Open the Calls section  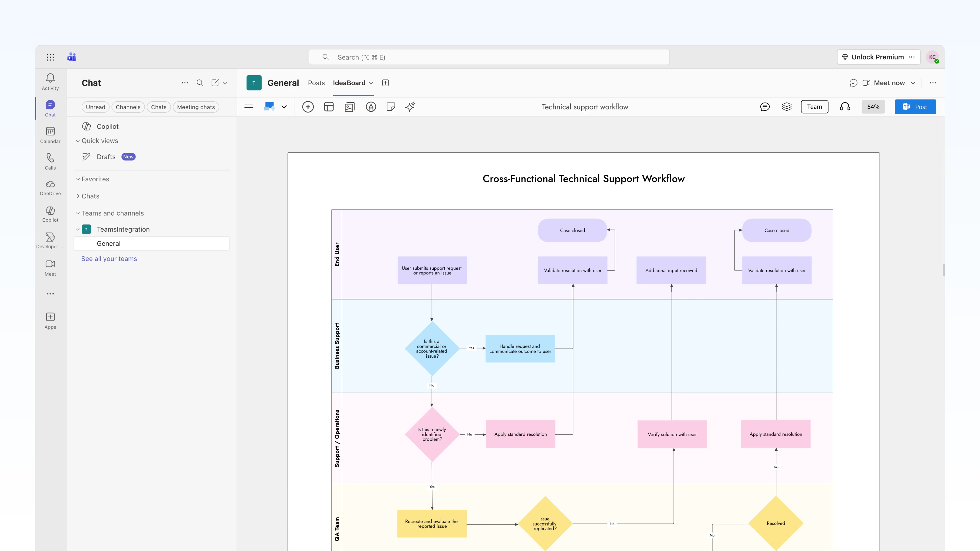click(x=50, y=162)
